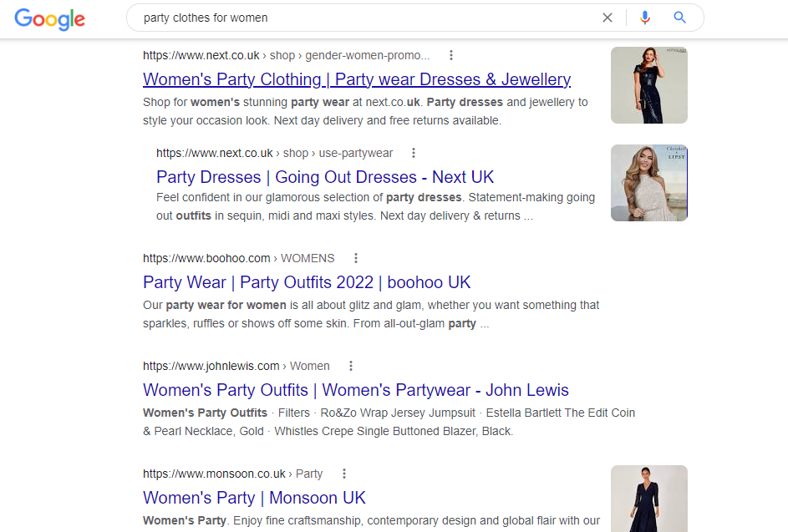788x532 pixels.
Task: Click the boohoo.com WOMENS URL breadcrumb
Action: coord(239,258)
